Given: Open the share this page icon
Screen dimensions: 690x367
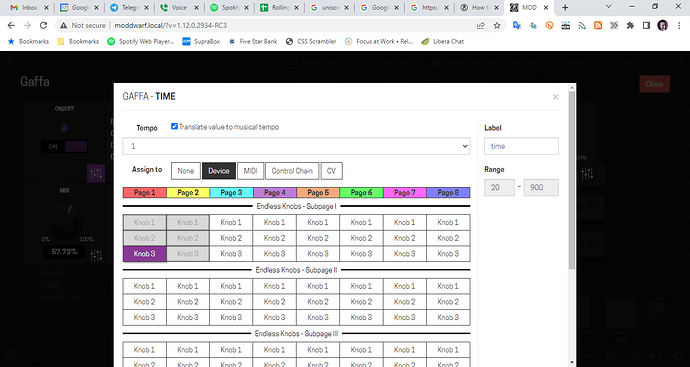Looking at the screenshot, I should click(x=481, y=26).
